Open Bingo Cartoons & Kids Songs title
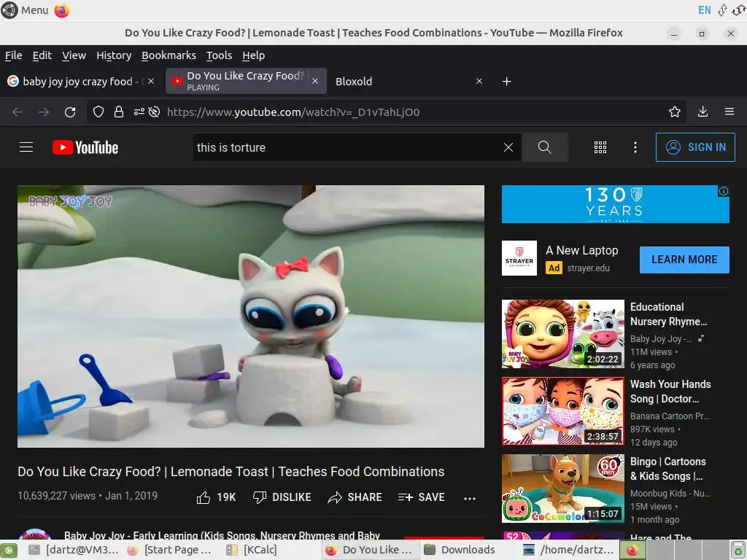Viewport: 747px width, 560px height. pyautogui.click(x=668, y=469)
